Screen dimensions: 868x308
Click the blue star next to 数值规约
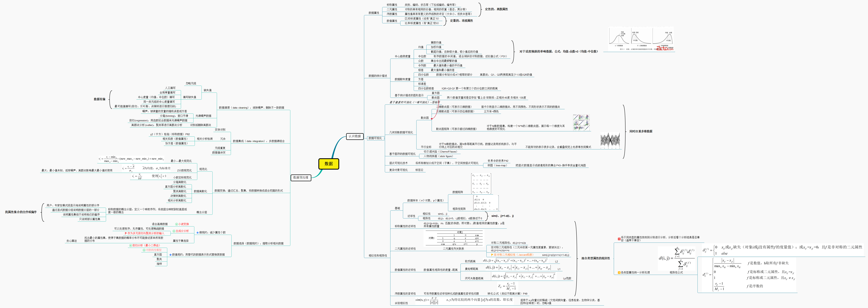pos(171,255)
